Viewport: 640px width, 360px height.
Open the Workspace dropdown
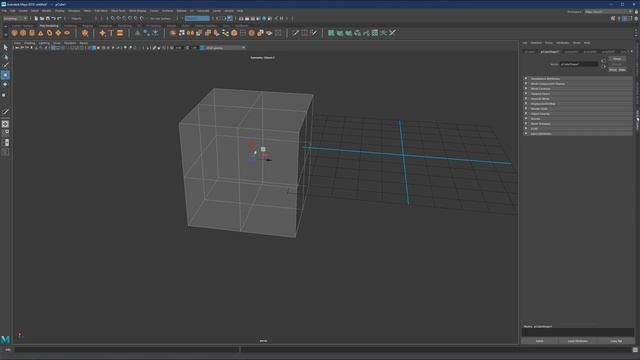[x=608, y=11]
